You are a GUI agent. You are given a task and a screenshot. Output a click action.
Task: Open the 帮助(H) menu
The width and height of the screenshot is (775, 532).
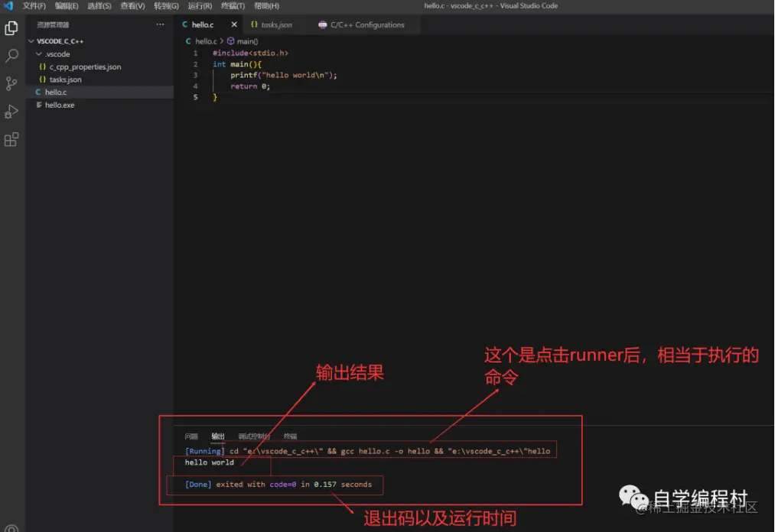click(266, 6)
